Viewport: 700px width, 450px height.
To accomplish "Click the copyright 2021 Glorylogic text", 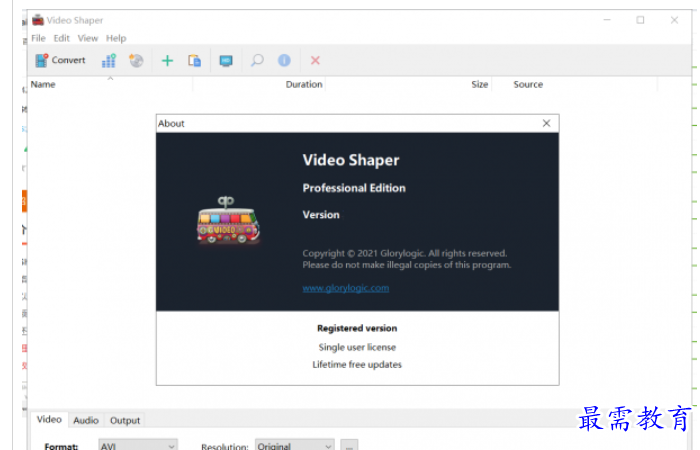I will (x=404, y=253).
